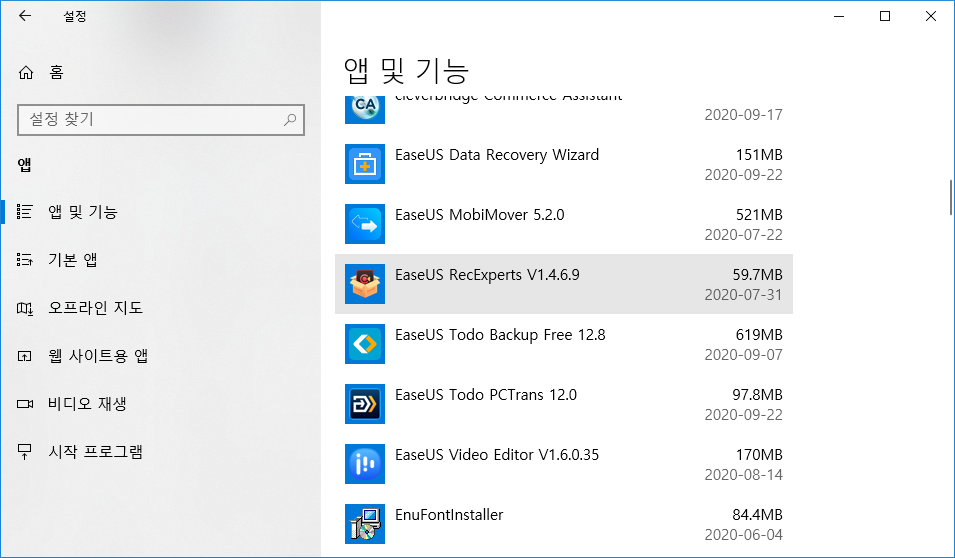Image resolution: width=955 pixels, height=558 pixels.
Task: Maximize the Settings window
Action: tap(885, 16)
